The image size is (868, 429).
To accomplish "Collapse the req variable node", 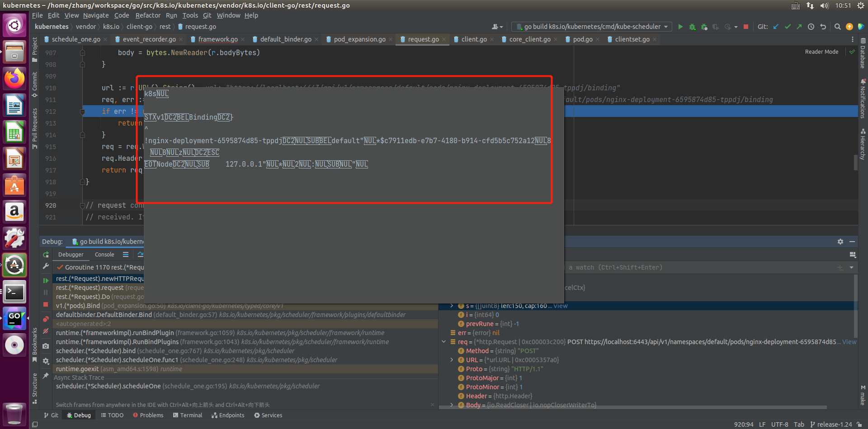I will point(444,342).
